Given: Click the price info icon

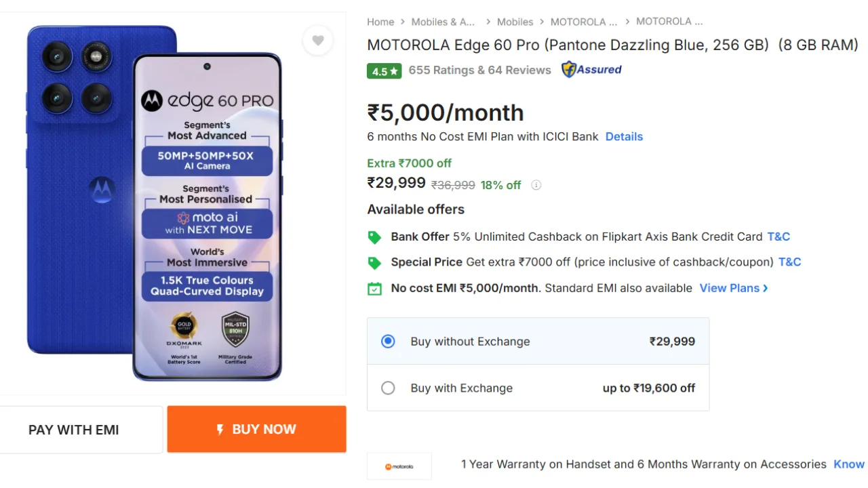Looking at the screenshot, I should click(536, 185).
